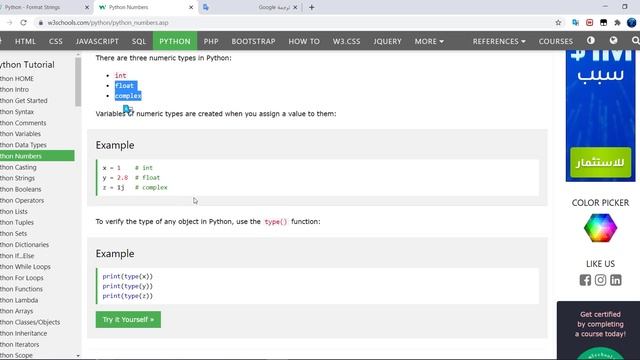Click the 'int' list item
Viewport: 640px width, 360px height.
(120, 76)
